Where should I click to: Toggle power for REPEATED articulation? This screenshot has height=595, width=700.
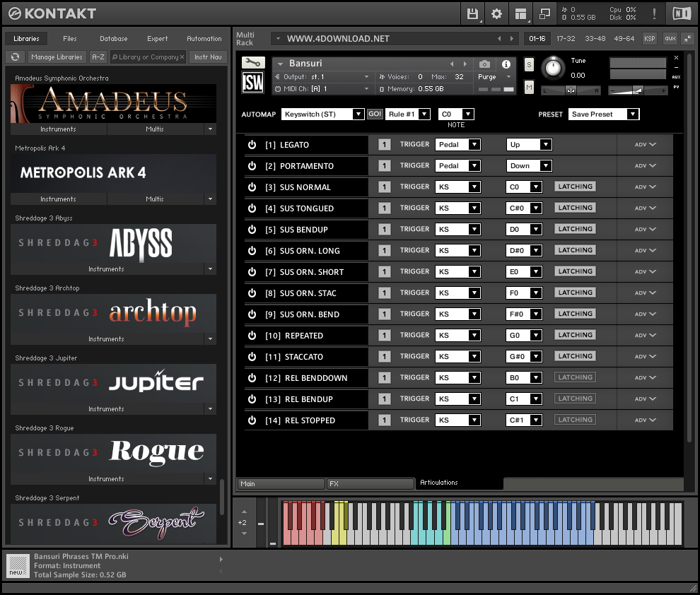tap(252, 336)
